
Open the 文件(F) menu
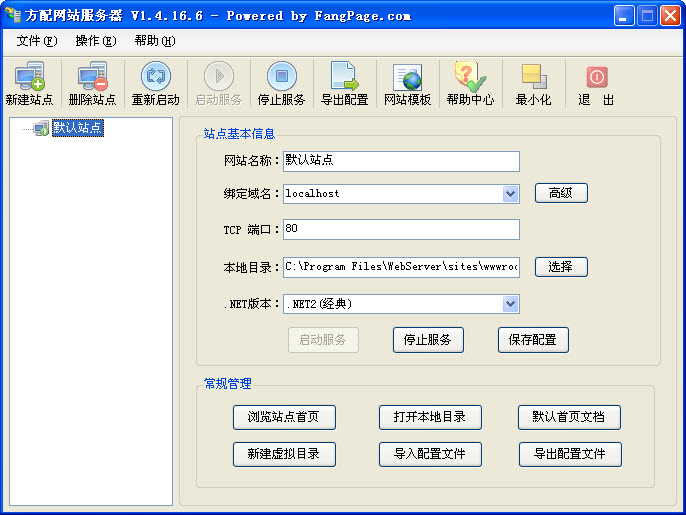click(x=37, y=41)
